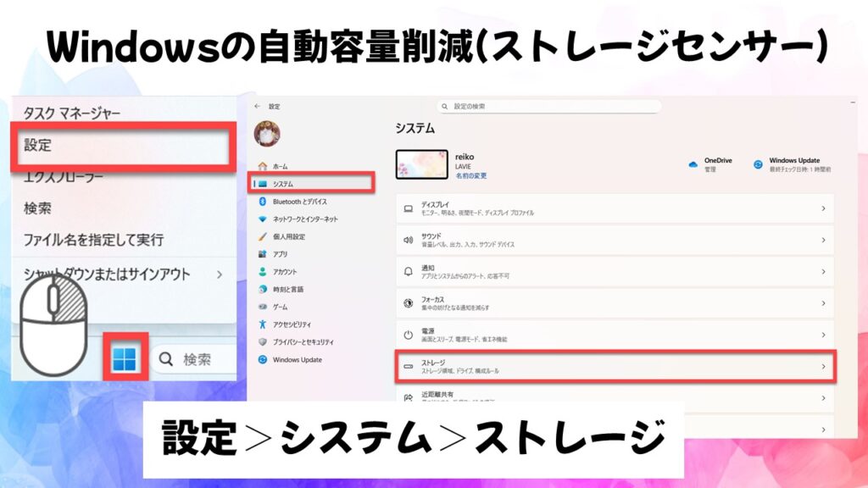Open Windows Update from sidebar

(x=297, y=359)
